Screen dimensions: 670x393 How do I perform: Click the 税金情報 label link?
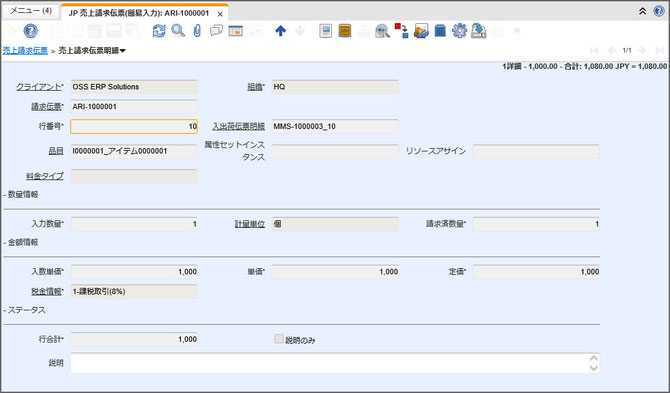click(46, 291)
